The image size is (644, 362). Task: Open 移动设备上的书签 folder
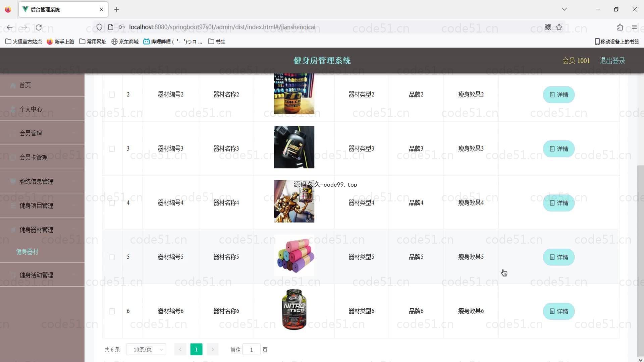tap(617, 42)
